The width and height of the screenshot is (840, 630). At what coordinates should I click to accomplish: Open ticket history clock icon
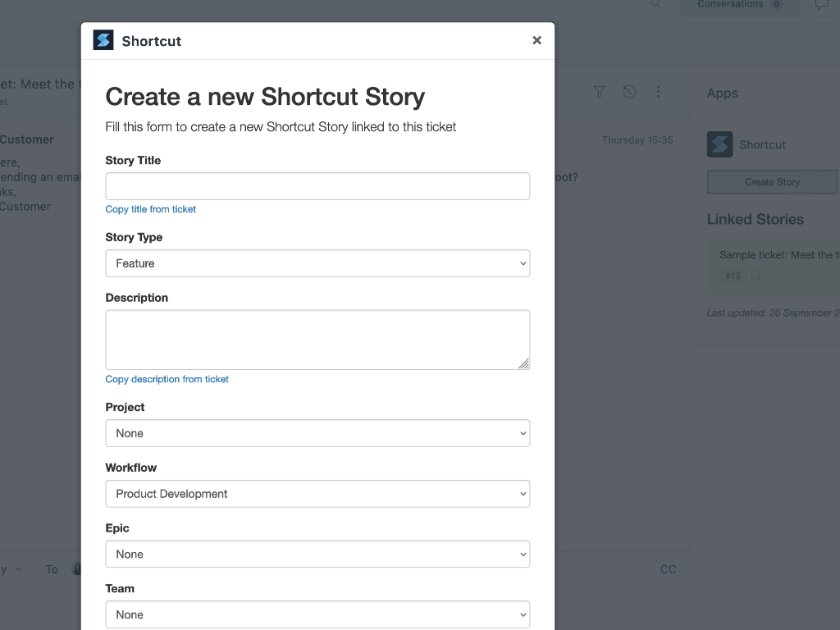(x=629, y=92)
